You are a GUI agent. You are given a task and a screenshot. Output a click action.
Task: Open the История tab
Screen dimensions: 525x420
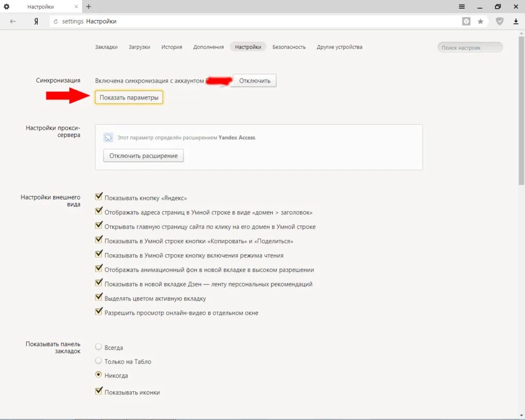[171, 47]
